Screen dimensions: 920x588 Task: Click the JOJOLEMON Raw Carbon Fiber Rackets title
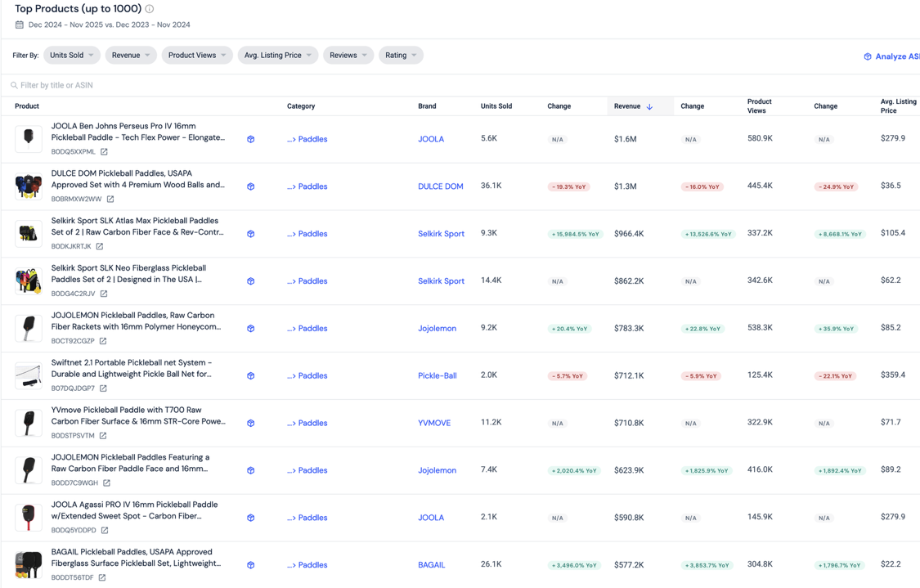(136, 321)
